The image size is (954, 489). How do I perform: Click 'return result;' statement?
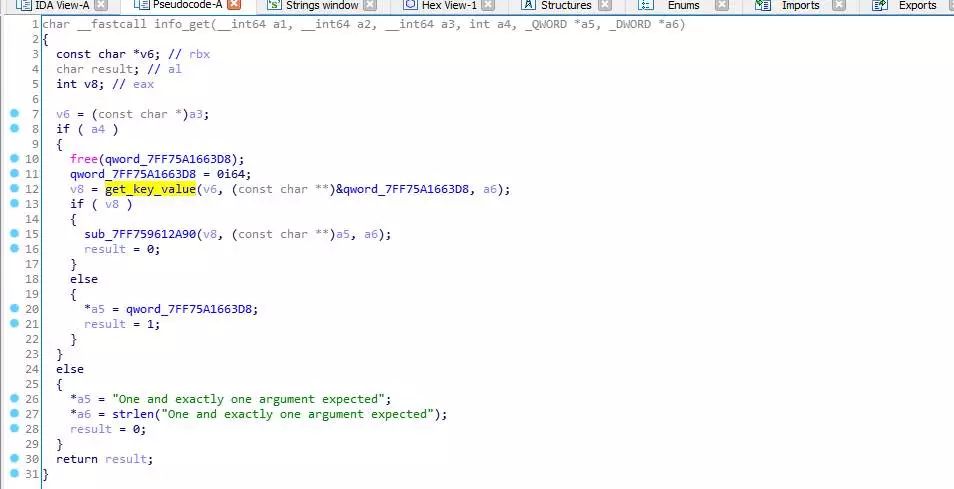click(x=105, y=459)
